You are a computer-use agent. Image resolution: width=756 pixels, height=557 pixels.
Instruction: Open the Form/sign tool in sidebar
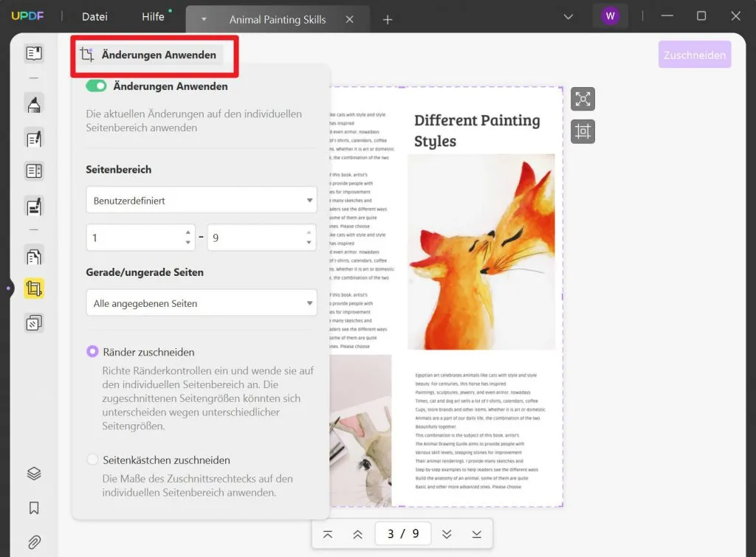34,207
